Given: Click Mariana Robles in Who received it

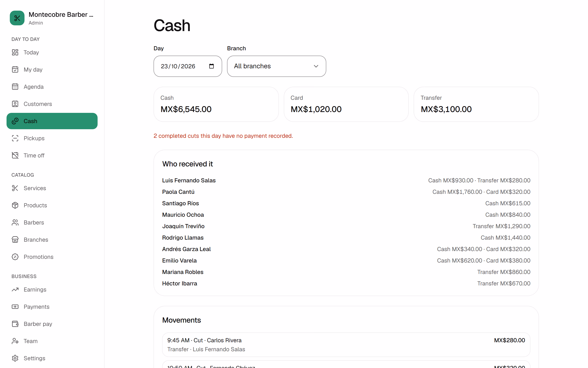Looking at the screenshot, I should [183, 272].
